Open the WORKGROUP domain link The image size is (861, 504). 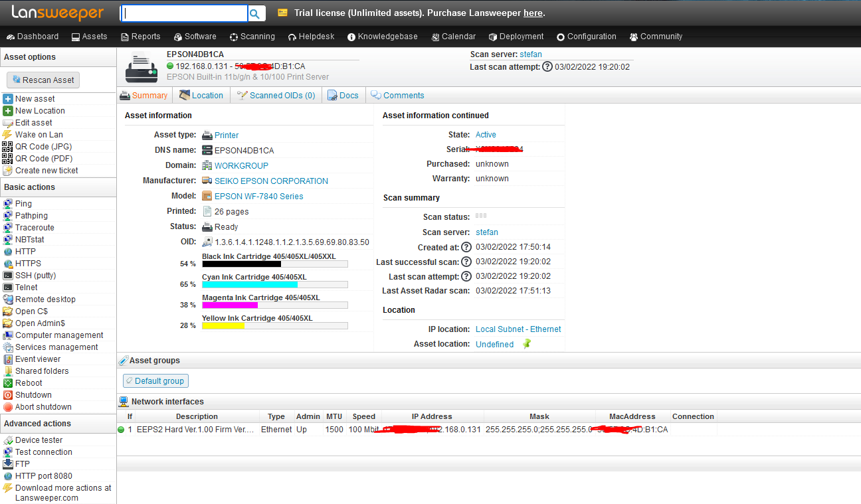tap(241, 165)
